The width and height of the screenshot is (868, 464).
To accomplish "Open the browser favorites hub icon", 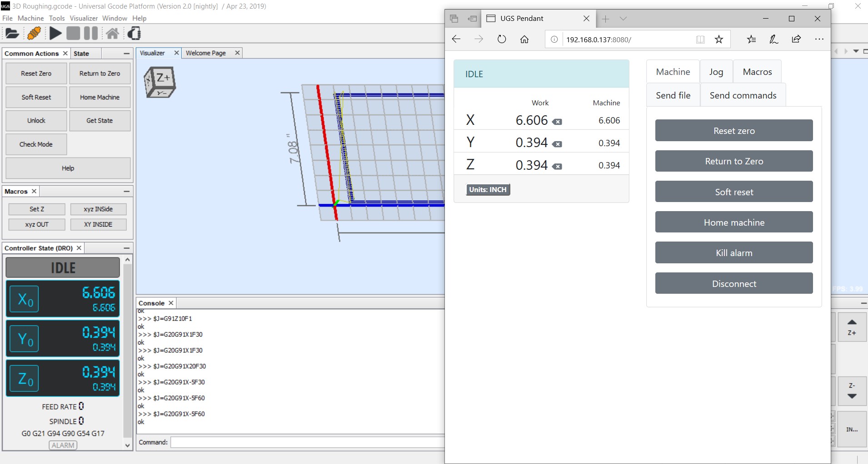I will pos(752,39).
